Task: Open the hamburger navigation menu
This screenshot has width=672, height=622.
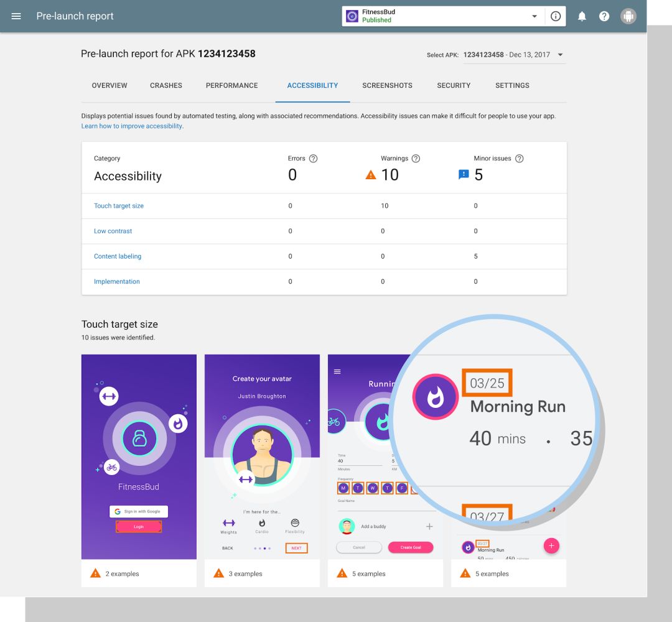Action: click(16, 16)
